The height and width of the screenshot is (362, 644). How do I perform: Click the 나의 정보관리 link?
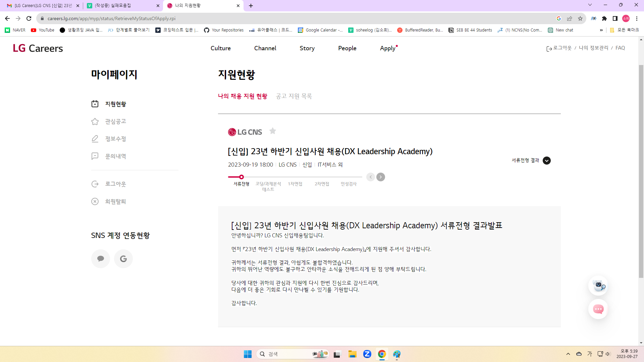593,48
